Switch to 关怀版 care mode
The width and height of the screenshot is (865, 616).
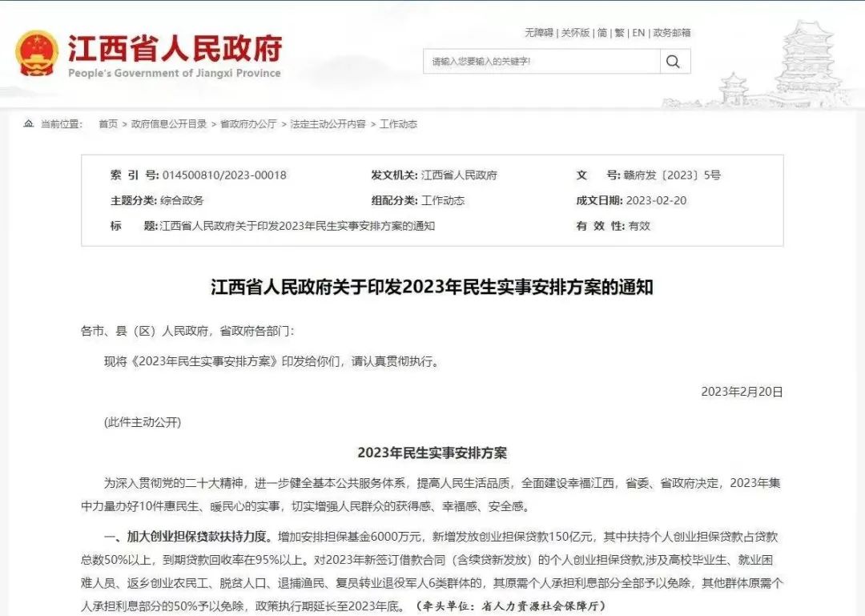pos(575,33)
